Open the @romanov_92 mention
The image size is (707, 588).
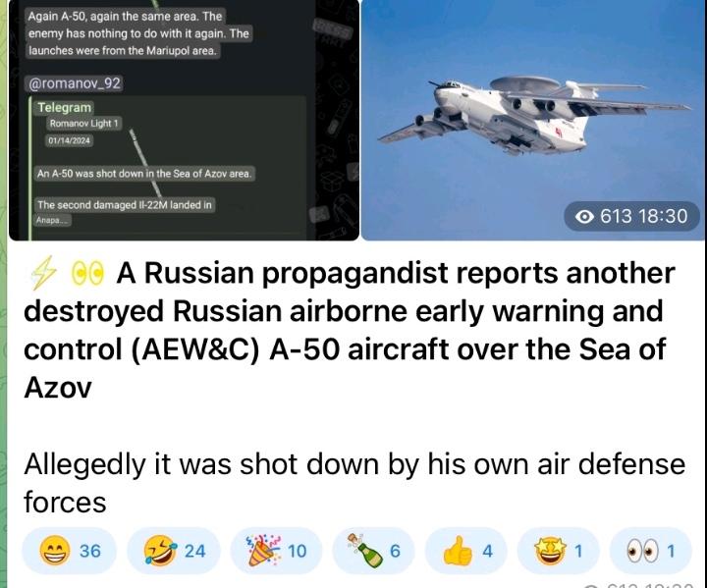(75, 83)
